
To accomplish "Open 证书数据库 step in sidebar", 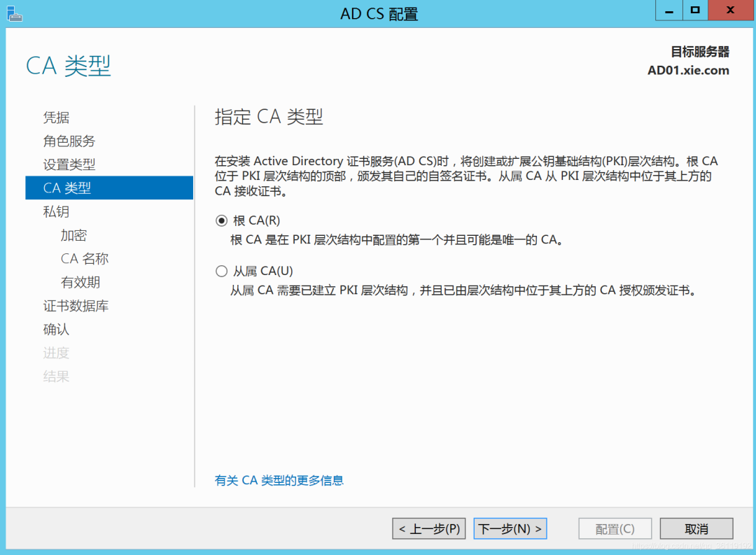I will pyautogui.click(x=76, y=307).
